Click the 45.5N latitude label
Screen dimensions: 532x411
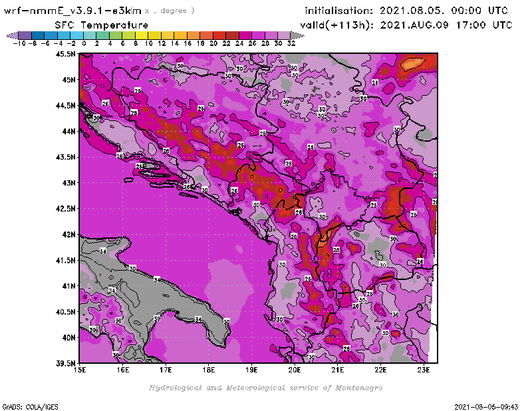click(65, 54)
